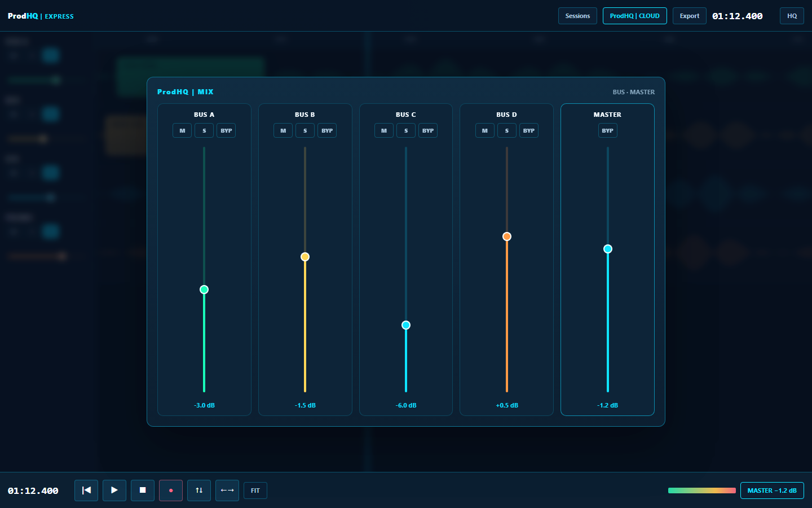Click the BUS C channel label
Image resolution: width=812 pixels, height=508 pixels.
406,115
